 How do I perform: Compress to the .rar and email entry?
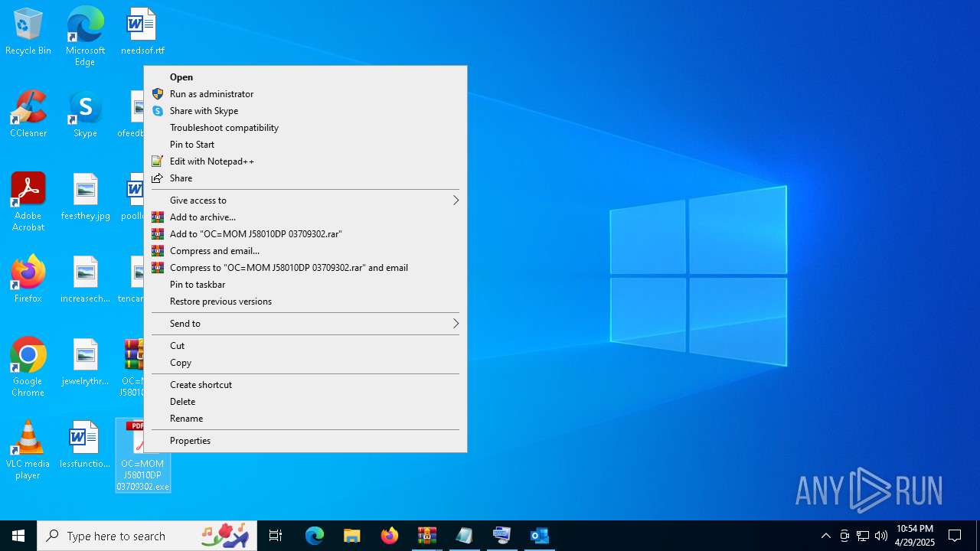tap(305, 268)
